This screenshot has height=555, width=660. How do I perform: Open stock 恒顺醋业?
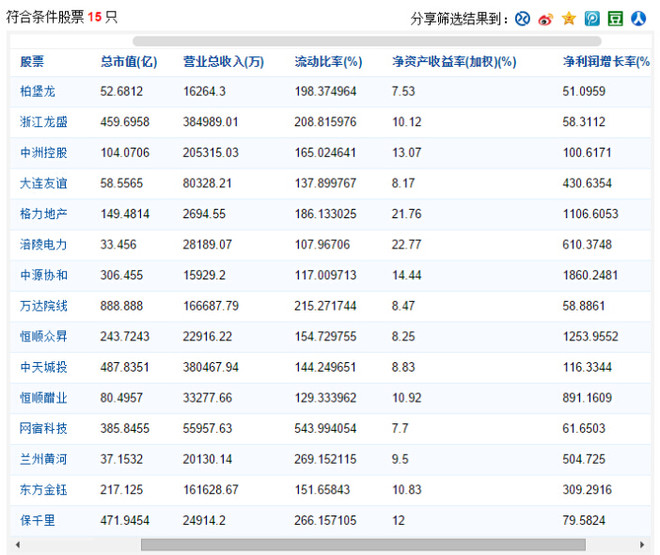[x=44, y=398]
